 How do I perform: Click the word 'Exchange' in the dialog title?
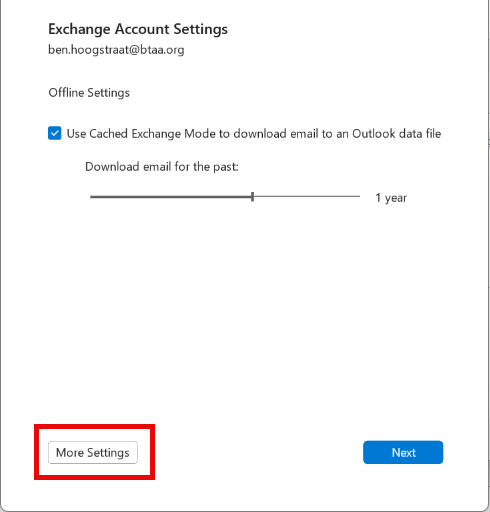[79, 29]
